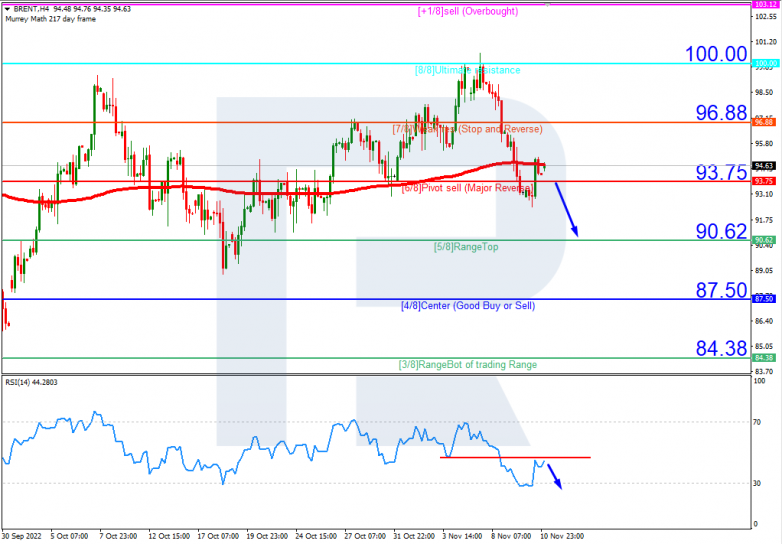Select the large blue 90.62 price label
782x544 pixels.
click(722, 231)
